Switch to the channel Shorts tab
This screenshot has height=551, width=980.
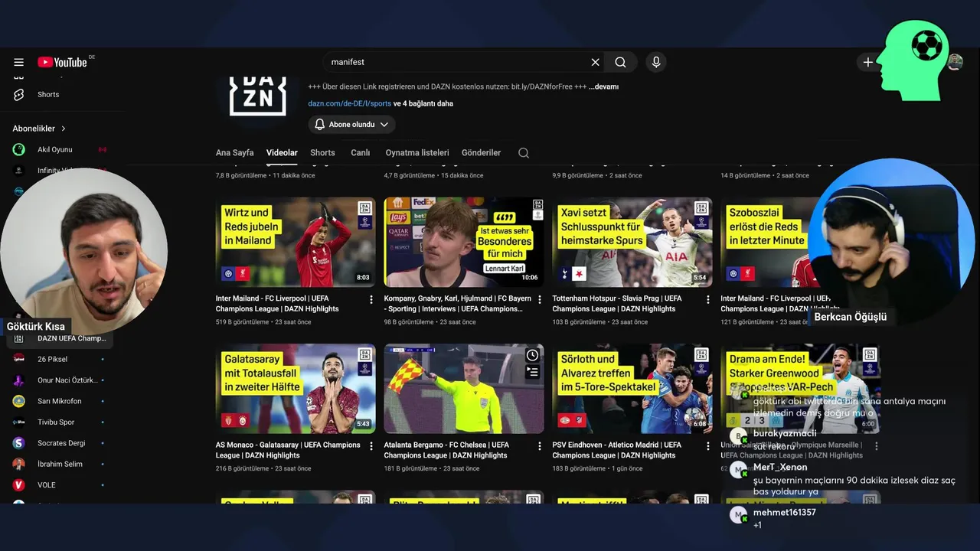pyautogui.click(x=322, y=153)
